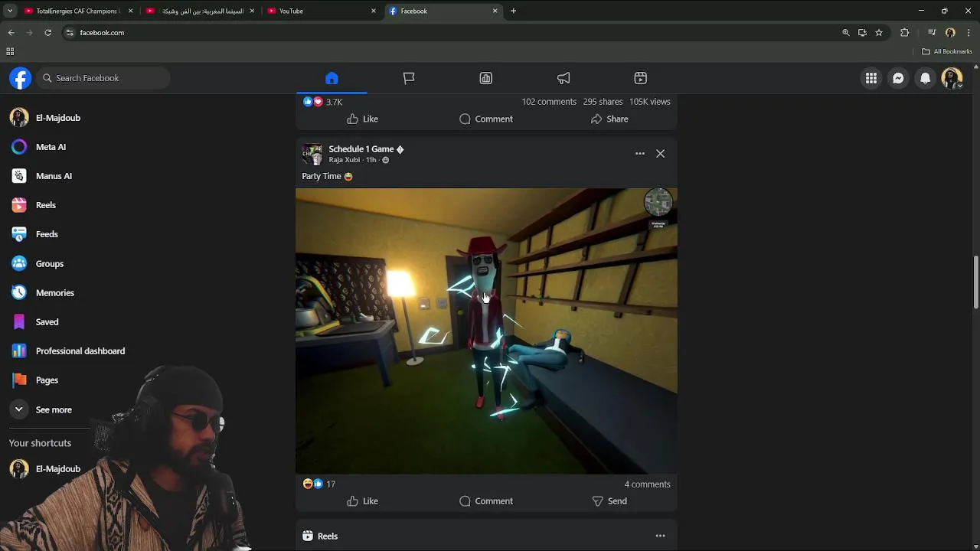The image size is (980, 551).
Task: Open the Party Time game image
Action: point(486,331)
